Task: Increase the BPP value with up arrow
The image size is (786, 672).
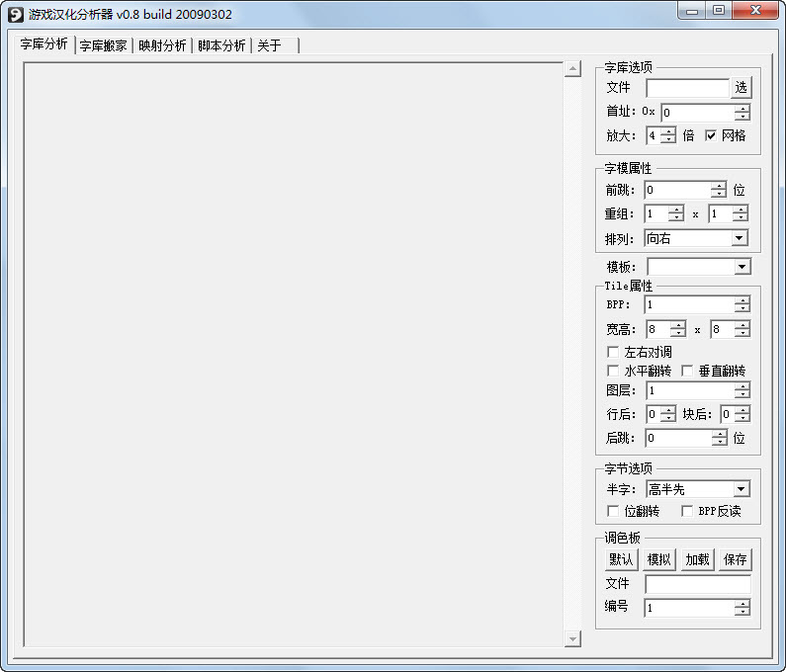Action: click(742, 300)
